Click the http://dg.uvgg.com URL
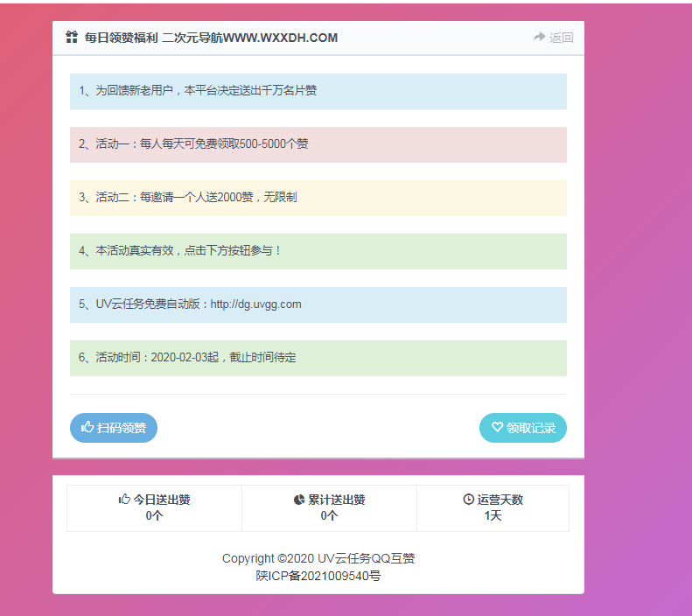Viewport: 692px width, 616px height. click(x=255, y=304)
